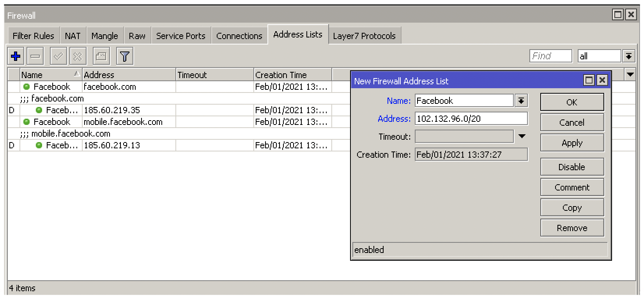Screen dimensions: 644x299
Task: Click green status dot of 185.60.219.13 row
Action: (39, 145)
